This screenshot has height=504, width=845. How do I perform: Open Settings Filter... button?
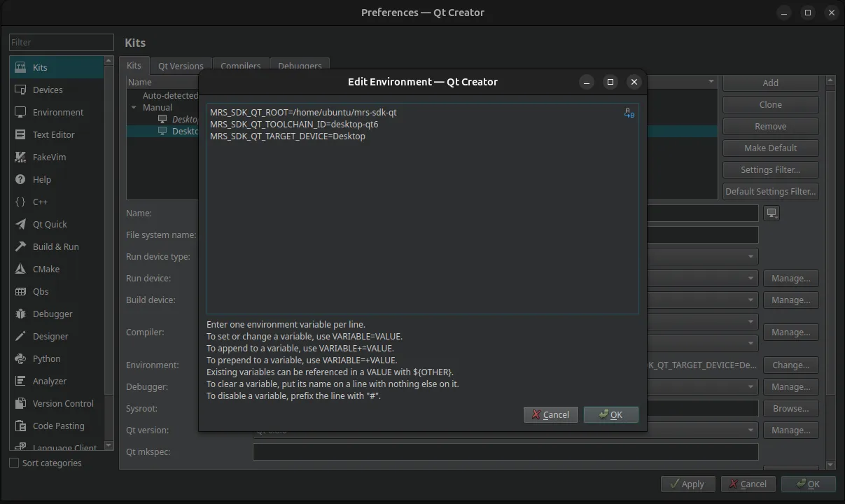click(770, 169)
